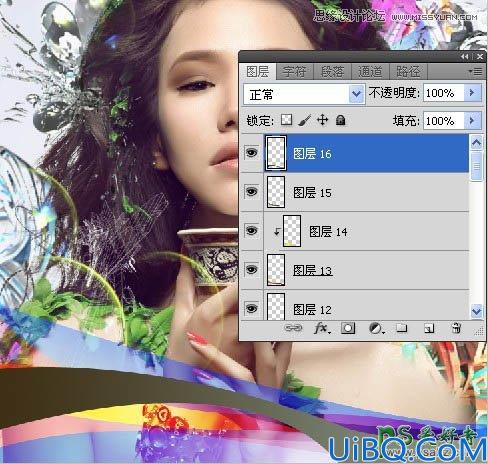Toggle lock transparent pixels
The height and width of the screenshot is (464, 488).
[286, 120]
